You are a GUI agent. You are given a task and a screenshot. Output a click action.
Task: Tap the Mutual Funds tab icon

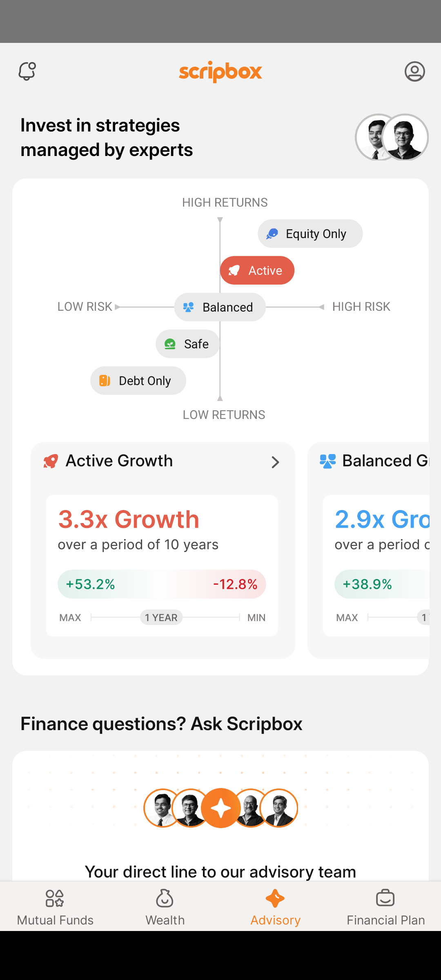(x=55, y=898)
